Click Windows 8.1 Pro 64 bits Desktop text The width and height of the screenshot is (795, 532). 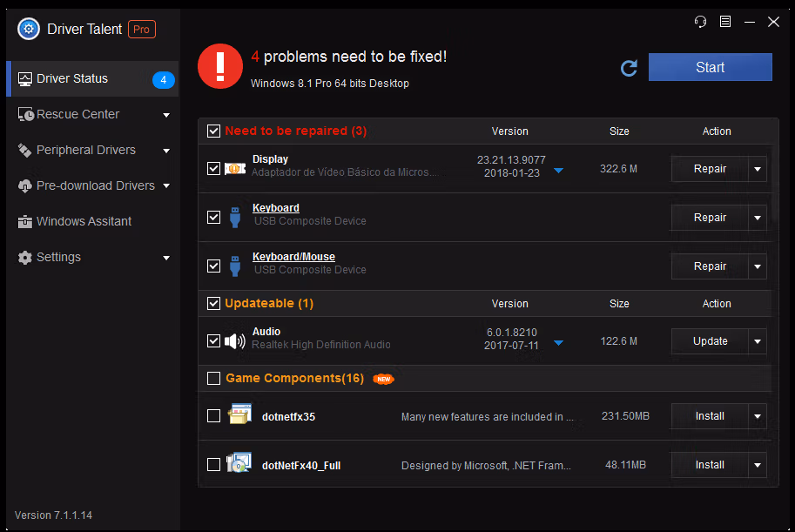point(329,84)
